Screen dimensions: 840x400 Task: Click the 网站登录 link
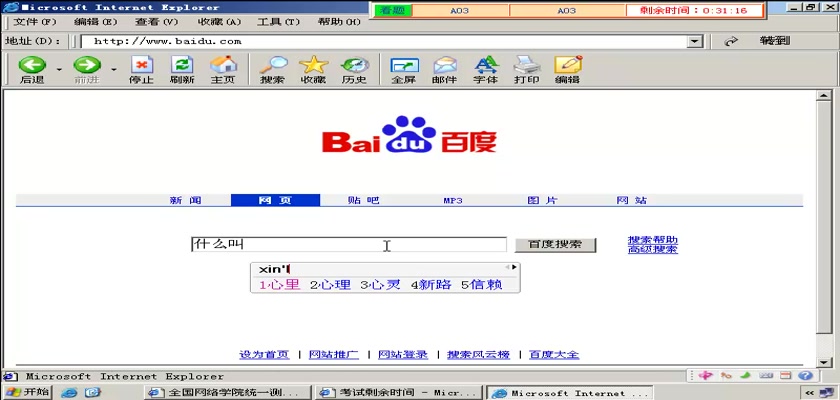tap(403, 354)
